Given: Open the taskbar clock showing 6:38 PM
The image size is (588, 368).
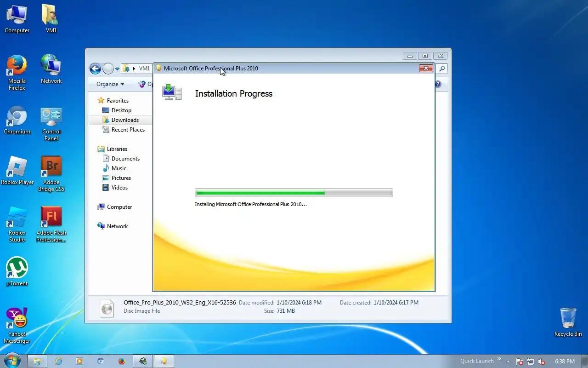Looking at the screenshot, I should [565, 362].
